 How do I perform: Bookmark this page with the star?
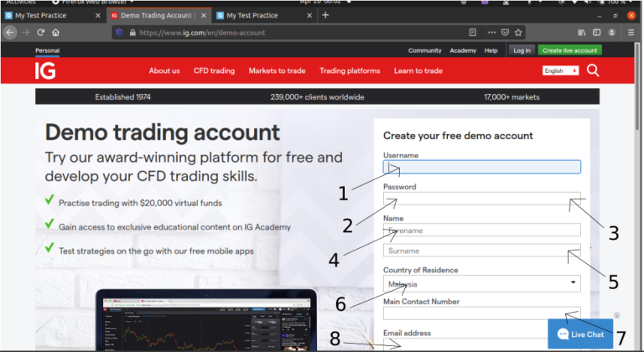(x=518, y=33)
